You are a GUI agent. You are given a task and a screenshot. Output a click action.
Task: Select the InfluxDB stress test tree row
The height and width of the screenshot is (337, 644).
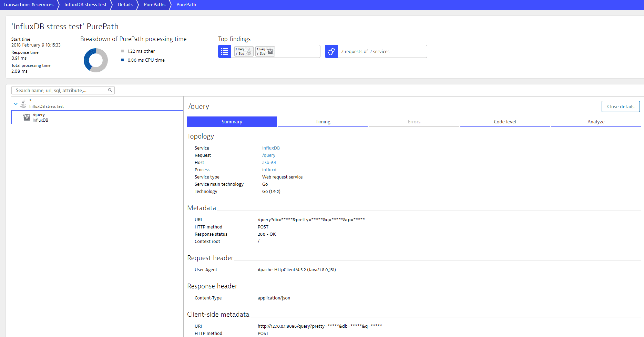[x=97, y=104]
